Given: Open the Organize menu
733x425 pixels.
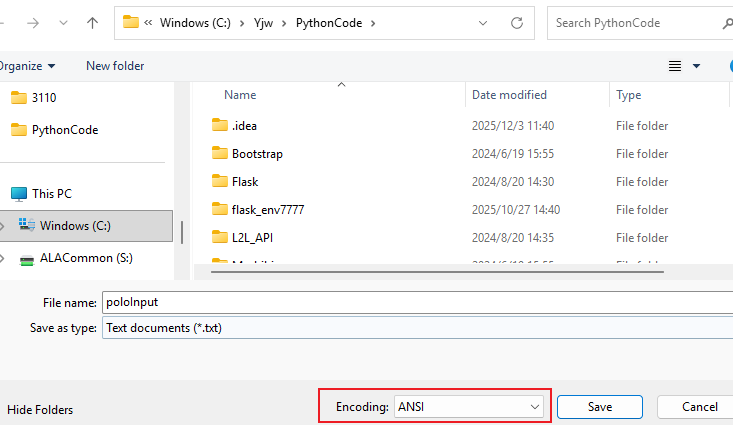Looking at the screenshot, I should tap(26, 66).
